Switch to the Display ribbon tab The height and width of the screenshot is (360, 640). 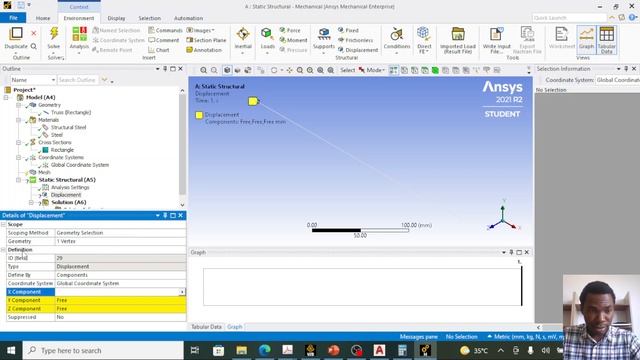(116, 18)
